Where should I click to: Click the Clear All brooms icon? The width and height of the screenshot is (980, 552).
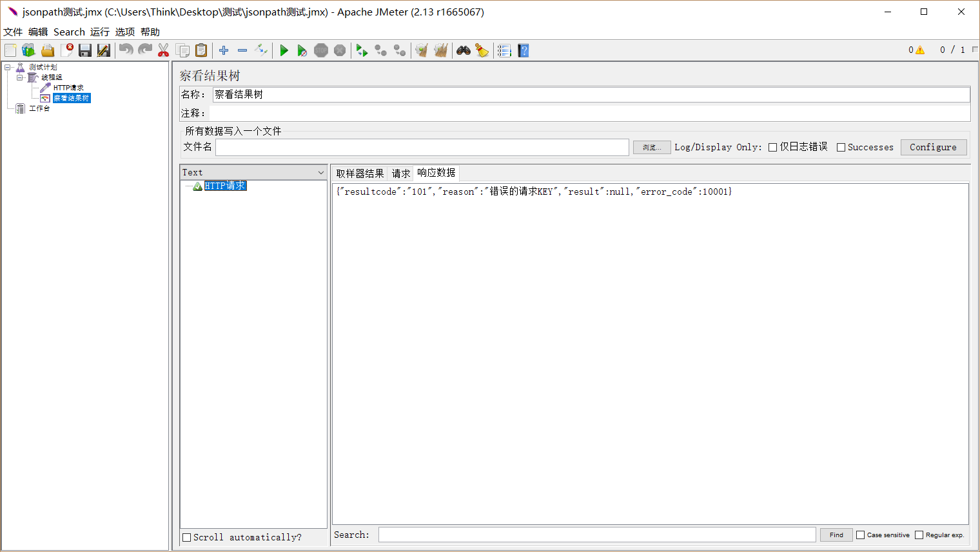440,50
